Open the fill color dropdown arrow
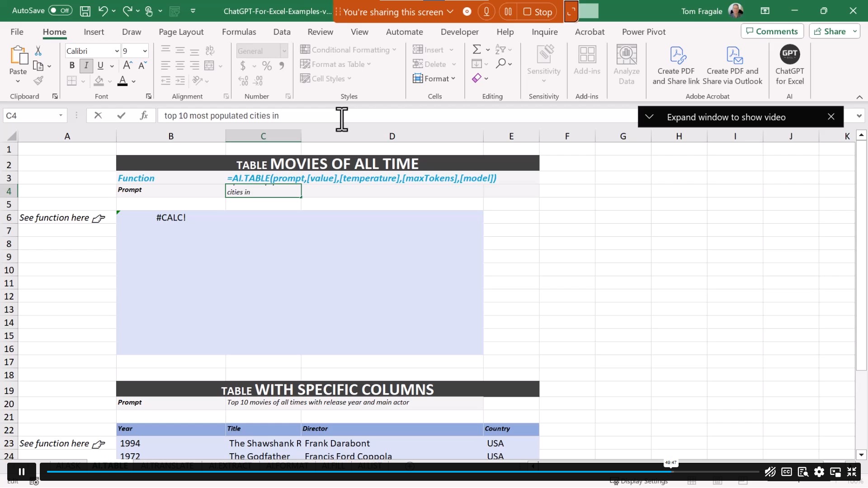868x488 pixels. pyautogui.click(x=110, y=81)
